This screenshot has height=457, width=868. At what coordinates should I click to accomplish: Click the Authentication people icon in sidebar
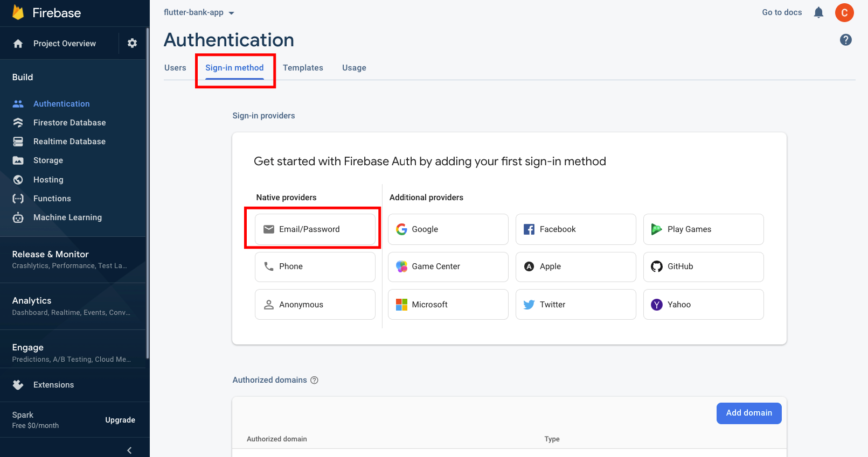[18, 104]
